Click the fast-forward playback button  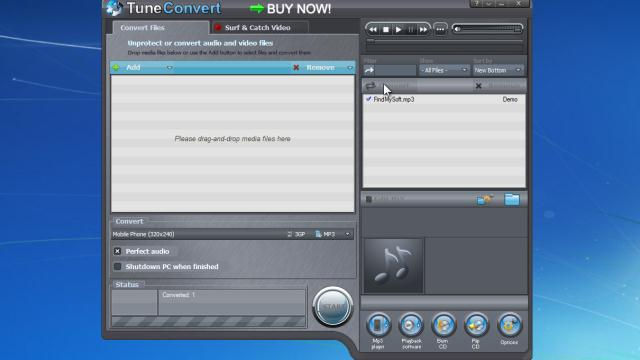point(423,29)
